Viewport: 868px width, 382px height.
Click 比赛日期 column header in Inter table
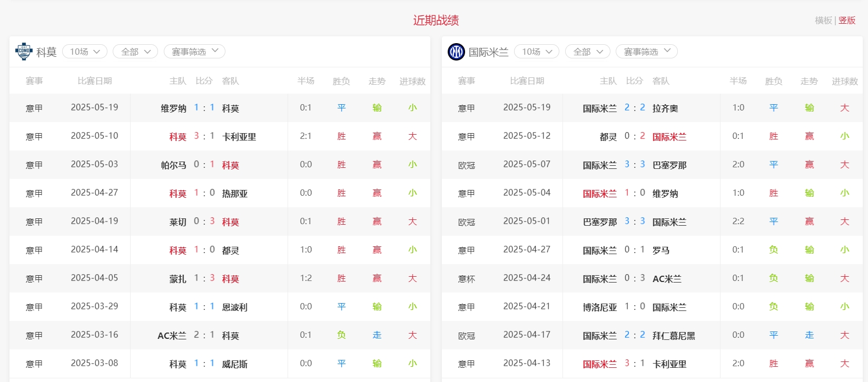(527, 81)
